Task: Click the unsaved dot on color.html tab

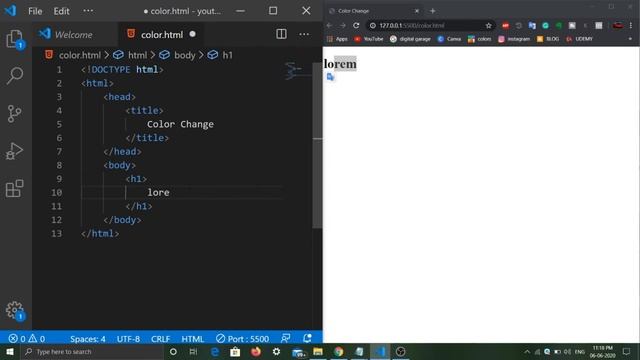Action: tap(192, 34)
